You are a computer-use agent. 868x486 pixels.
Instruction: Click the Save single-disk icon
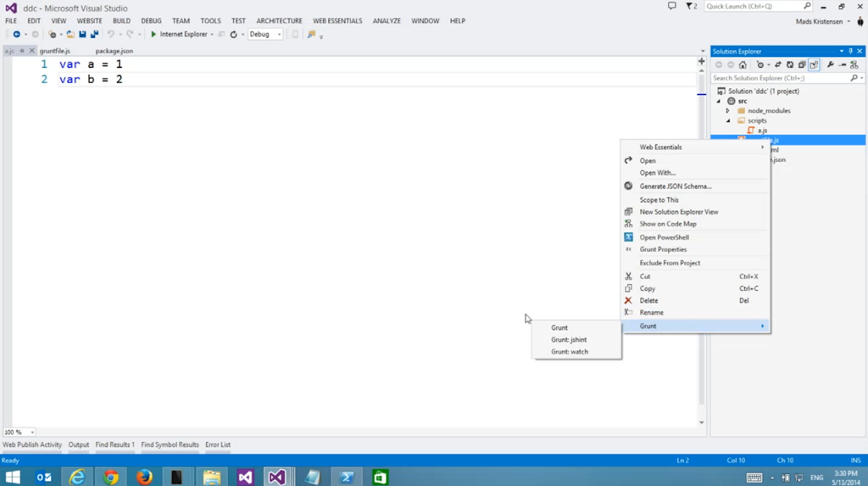[82, 35]
